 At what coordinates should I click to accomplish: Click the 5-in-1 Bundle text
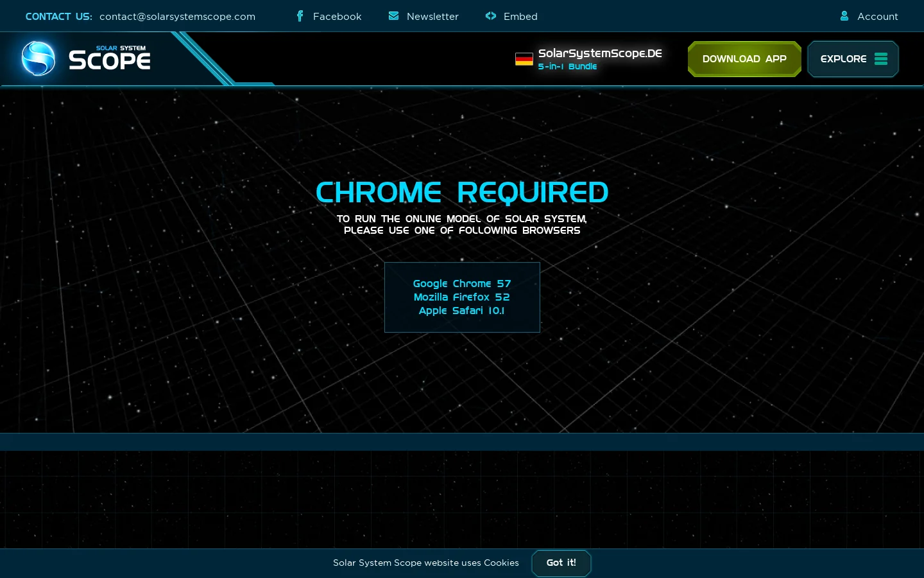[x=567, y=67]
